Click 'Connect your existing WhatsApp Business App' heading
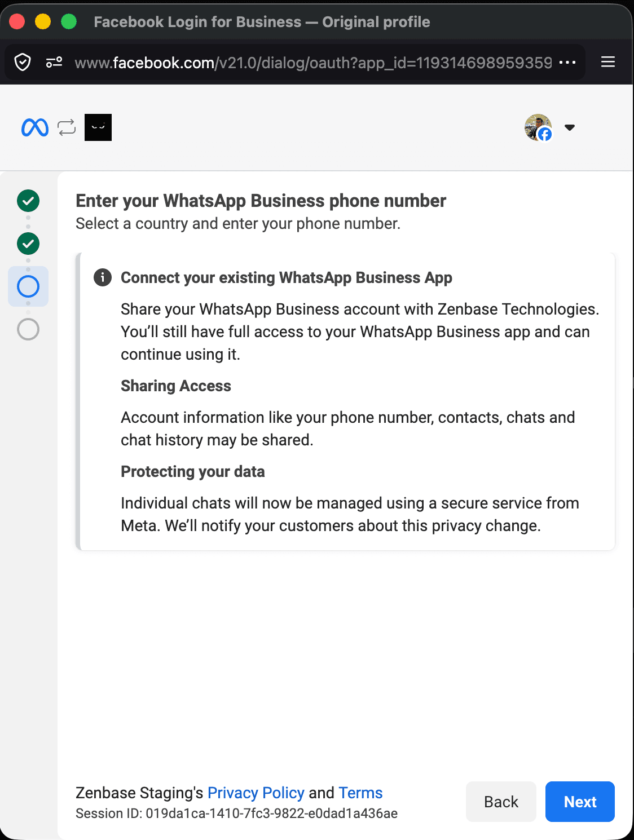This screenshot has width=634, height=840. [287, 277]
